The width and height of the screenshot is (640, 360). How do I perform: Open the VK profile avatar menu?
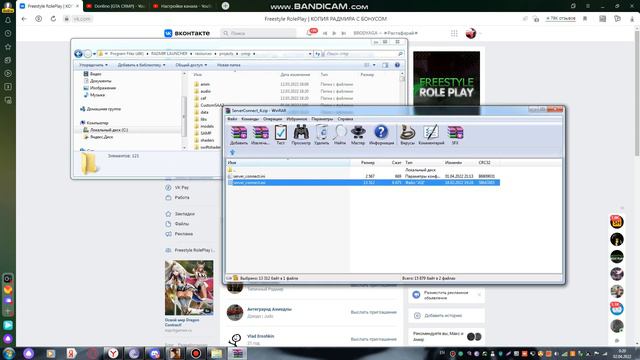click(471, 33)
